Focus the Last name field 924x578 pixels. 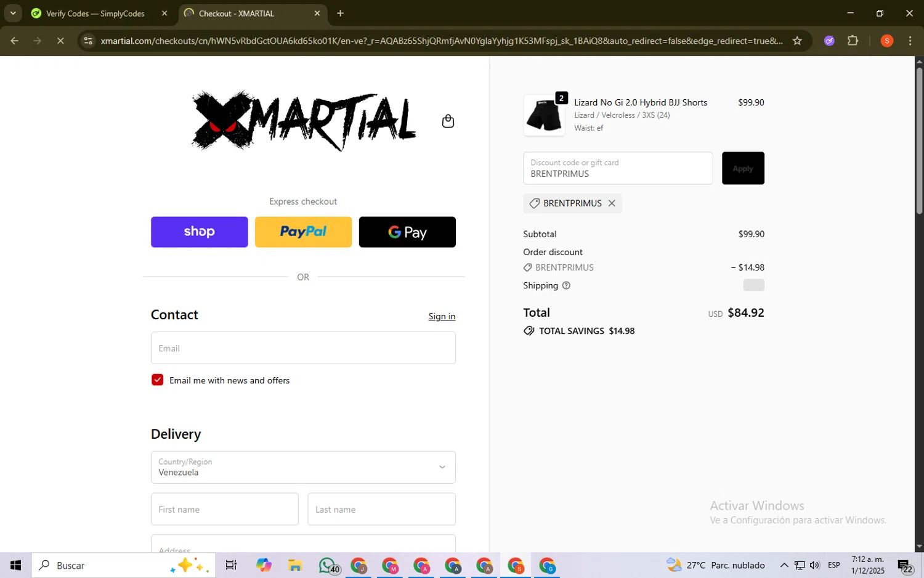click(x=381, y=509)
